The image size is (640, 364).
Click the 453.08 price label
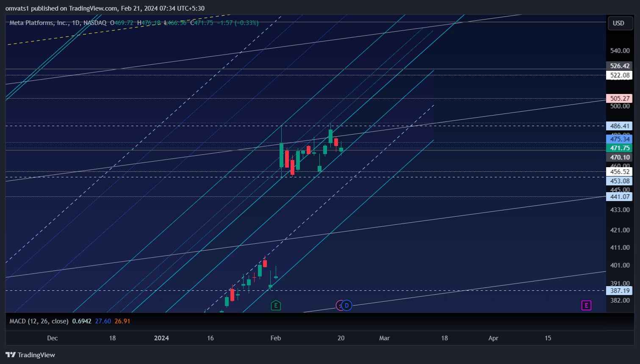point(619,181)
